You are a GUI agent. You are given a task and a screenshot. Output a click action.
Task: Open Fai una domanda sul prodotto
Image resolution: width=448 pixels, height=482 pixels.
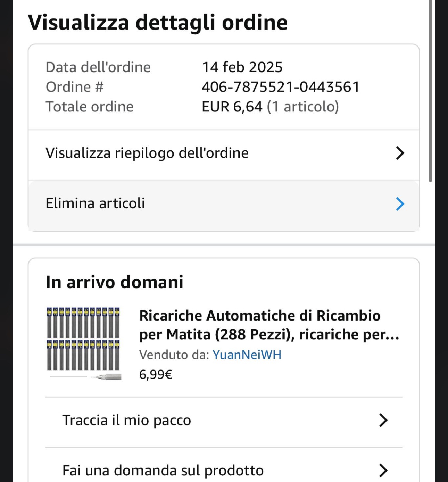(x=163, y=471)
